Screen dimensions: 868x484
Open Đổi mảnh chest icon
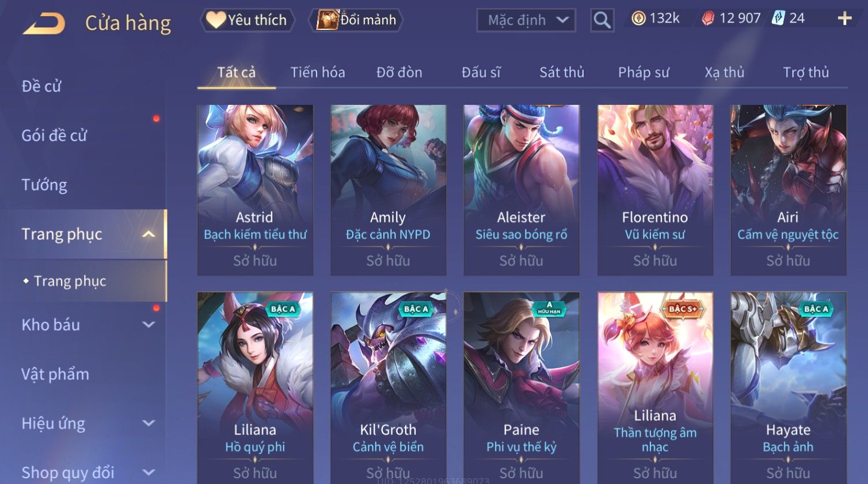(356, 20)
